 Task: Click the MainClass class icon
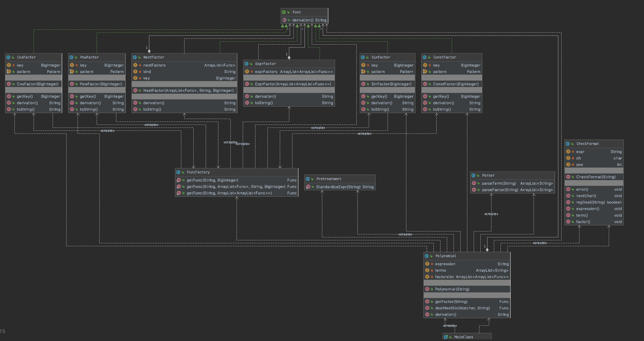pyautogui.click(x=446, y=337)
